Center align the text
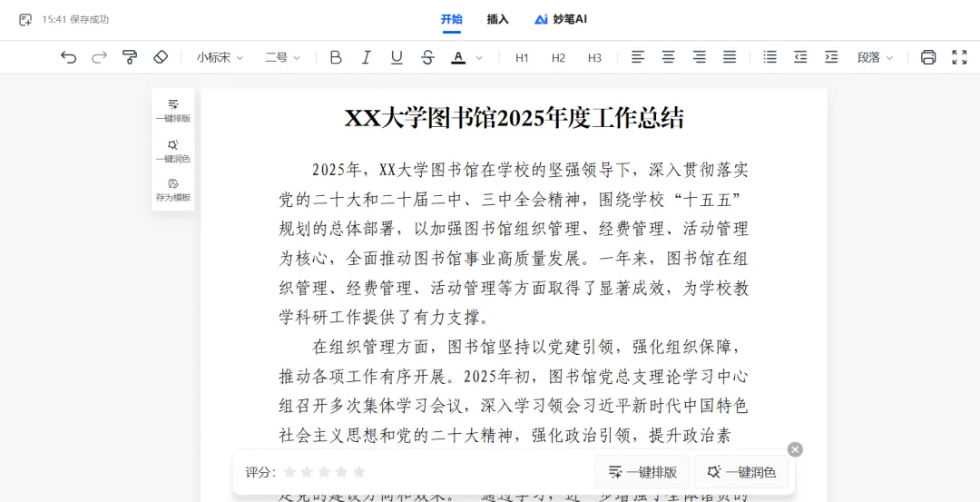980x502 pixels. click(669, 57)
